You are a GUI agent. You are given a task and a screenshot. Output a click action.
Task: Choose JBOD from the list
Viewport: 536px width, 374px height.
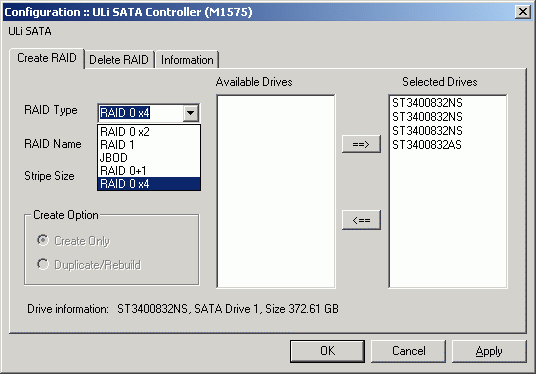click(149, 158)
